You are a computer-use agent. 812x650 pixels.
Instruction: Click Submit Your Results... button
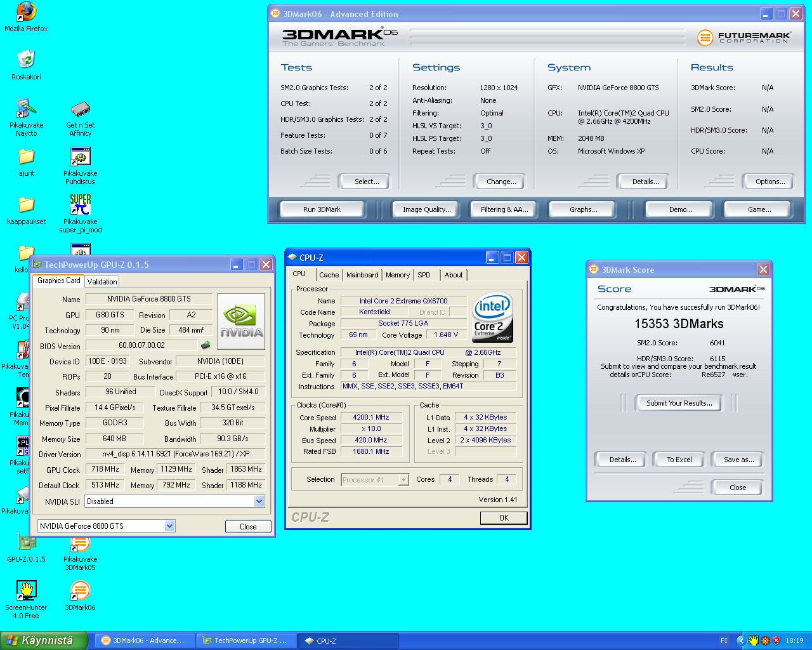point(679,403)
